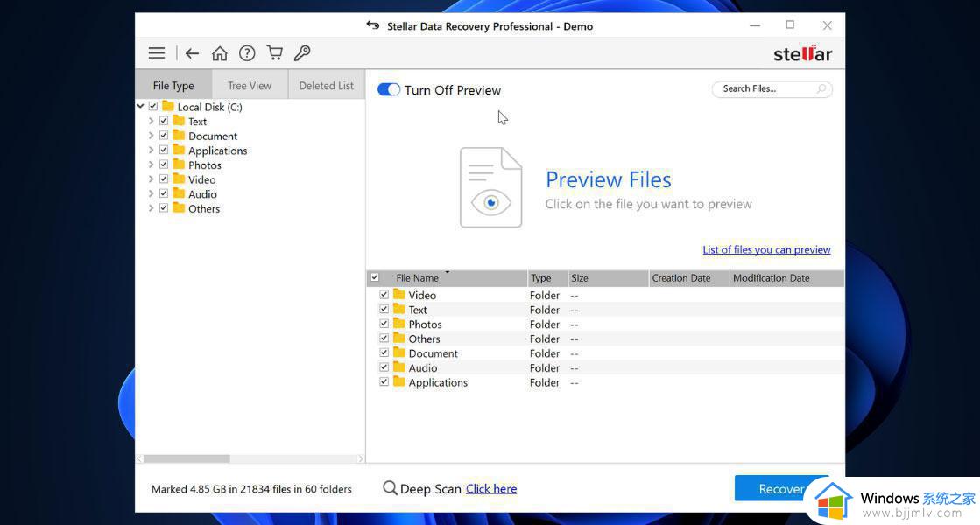Open the help question mark icon

[247, 53]
